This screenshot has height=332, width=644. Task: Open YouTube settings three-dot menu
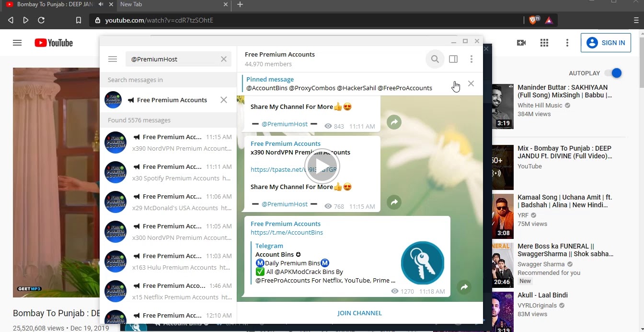(x=567, y=43)
